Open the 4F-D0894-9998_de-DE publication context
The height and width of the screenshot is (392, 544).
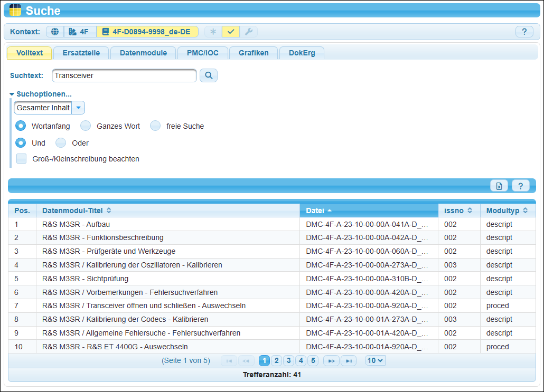point(147,32)
